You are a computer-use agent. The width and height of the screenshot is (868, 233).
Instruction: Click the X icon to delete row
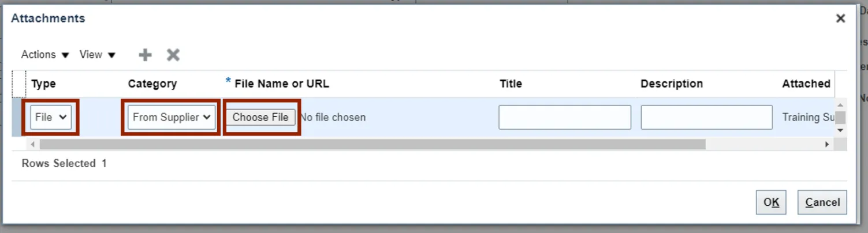pos(173,55)
